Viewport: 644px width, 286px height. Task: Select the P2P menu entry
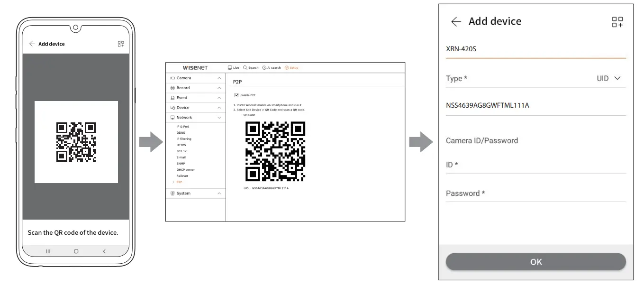click(179, 182)
